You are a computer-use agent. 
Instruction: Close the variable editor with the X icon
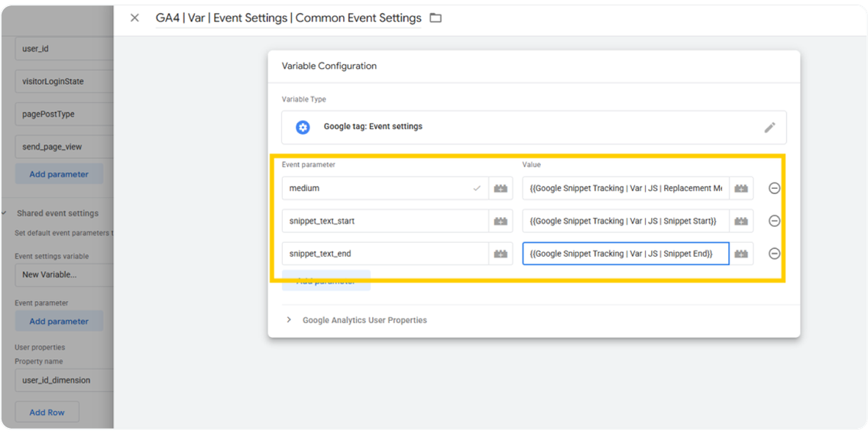[x=134, y=18]
